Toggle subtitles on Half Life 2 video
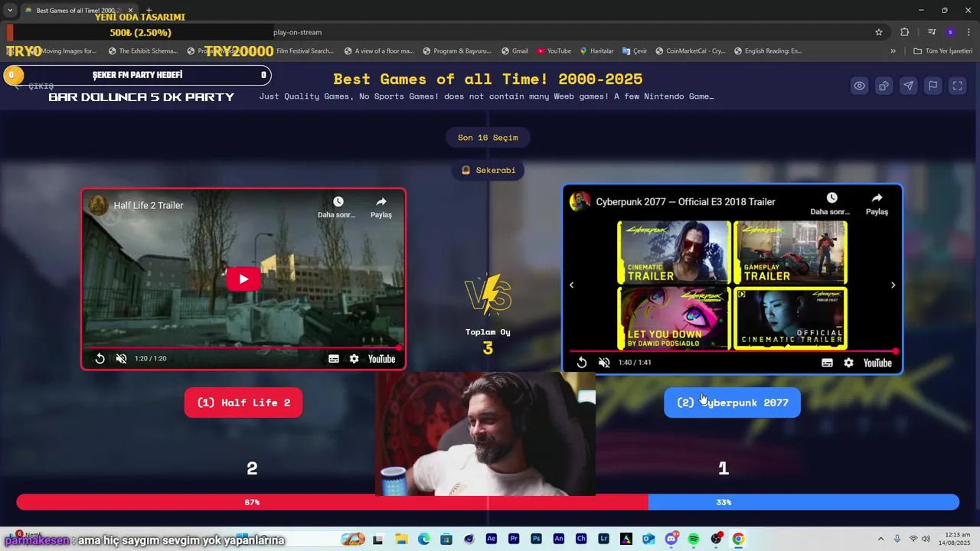The width and height of the screenshot is (980, 551). 334,359
